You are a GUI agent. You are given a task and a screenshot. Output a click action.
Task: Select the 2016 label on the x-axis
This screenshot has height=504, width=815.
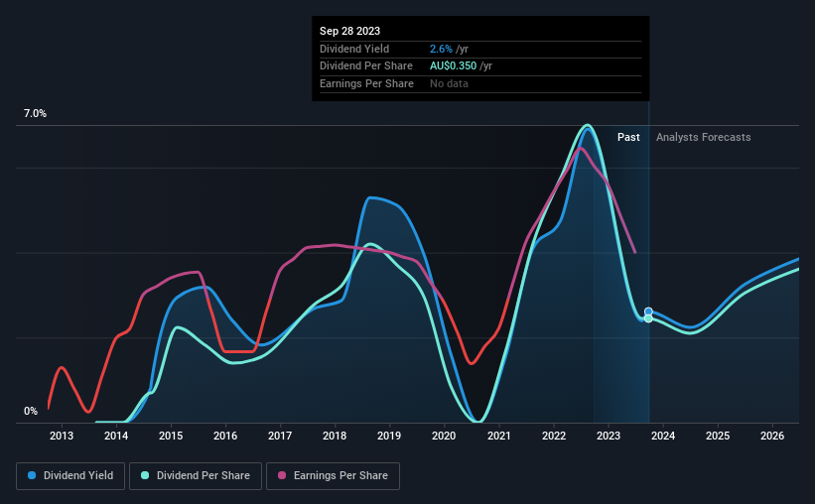(x=225, y=436)
